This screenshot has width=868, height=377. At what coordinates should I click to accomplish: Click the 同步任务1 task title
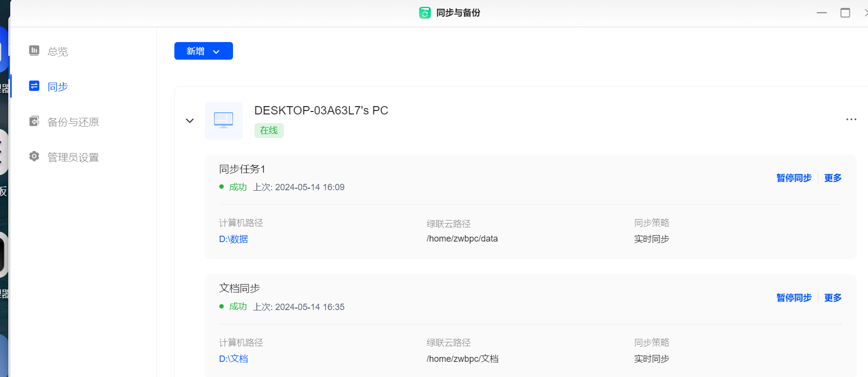pyautogui.click(x=242, y=169)
